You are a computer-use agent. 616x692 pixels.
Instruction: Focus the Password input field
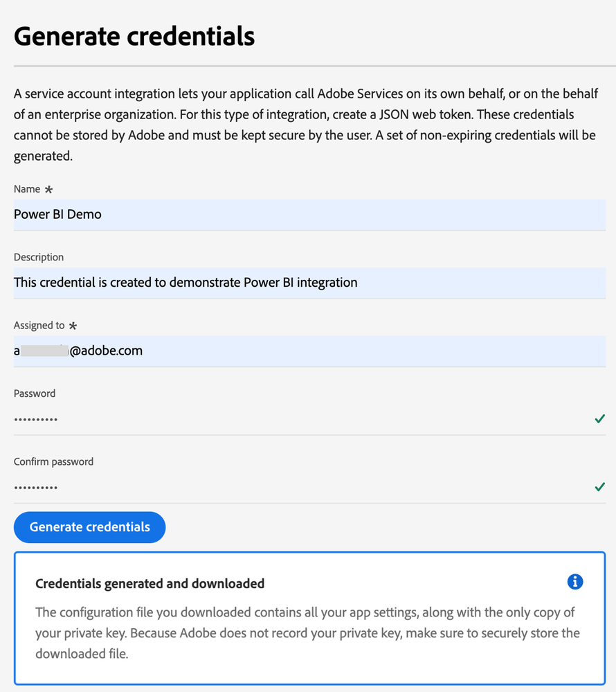click(298, 419)
